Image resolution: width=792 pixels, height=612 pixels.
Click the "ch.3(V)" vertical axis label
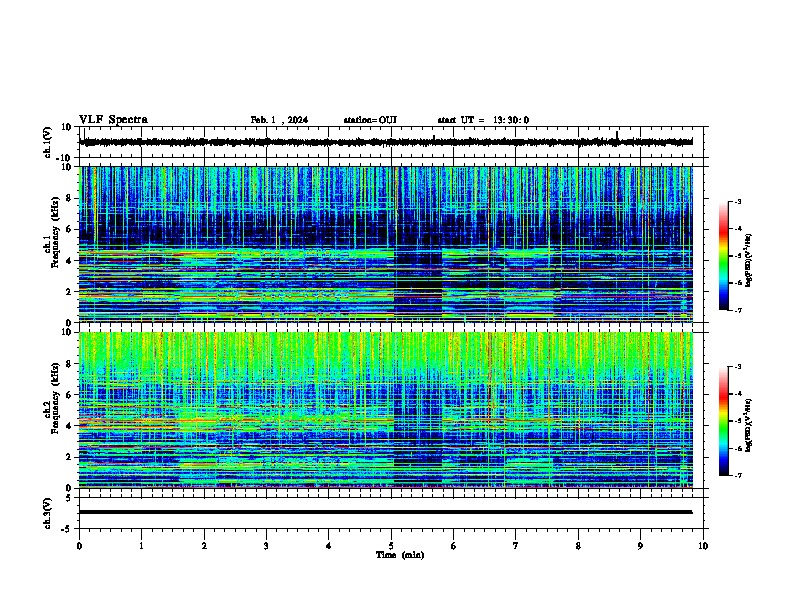pos(48,513)
